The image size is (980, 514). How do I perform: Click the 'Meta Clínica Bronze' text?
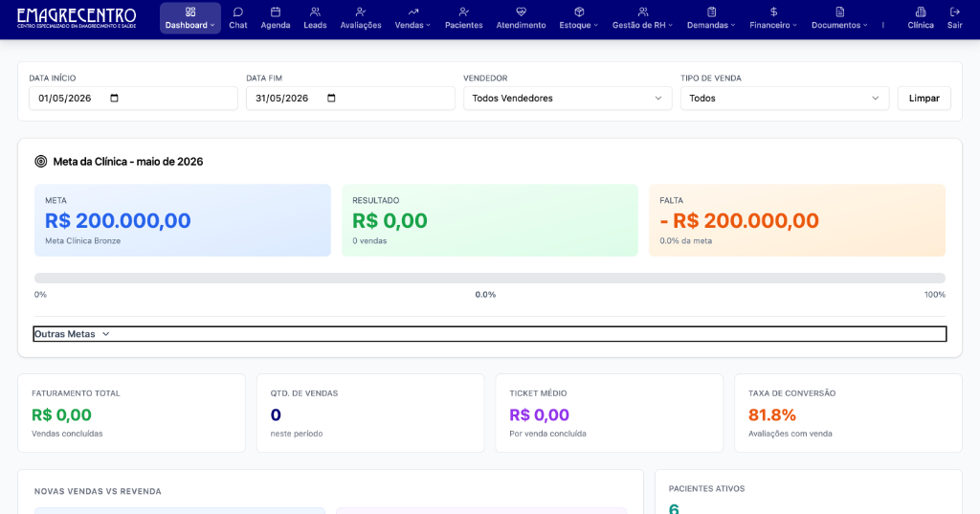pyautogui.click(x=83, y=241)
